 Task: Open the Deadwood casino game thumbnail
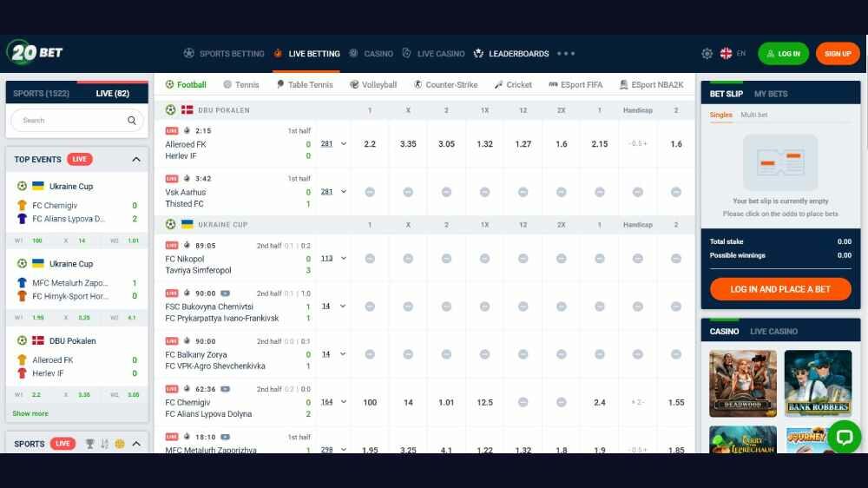pyautogui.click(x=743, y=383)
